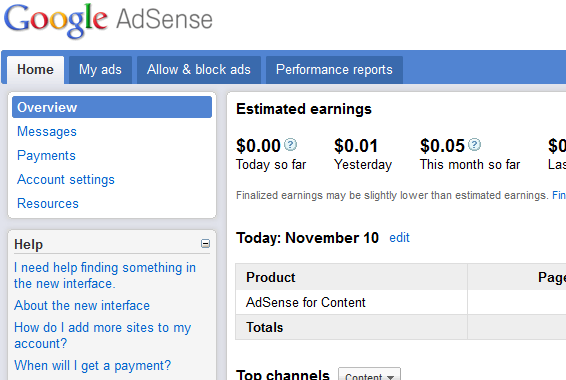
Task: Open 'When will I get a payment?' link
Action: point(92,366)
